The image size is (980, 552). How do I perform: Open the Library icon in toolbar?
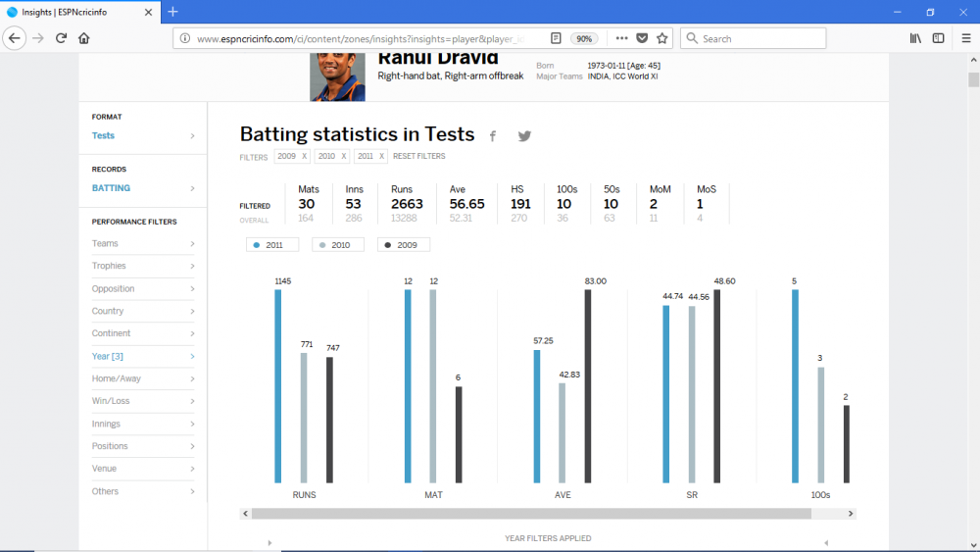915,38
